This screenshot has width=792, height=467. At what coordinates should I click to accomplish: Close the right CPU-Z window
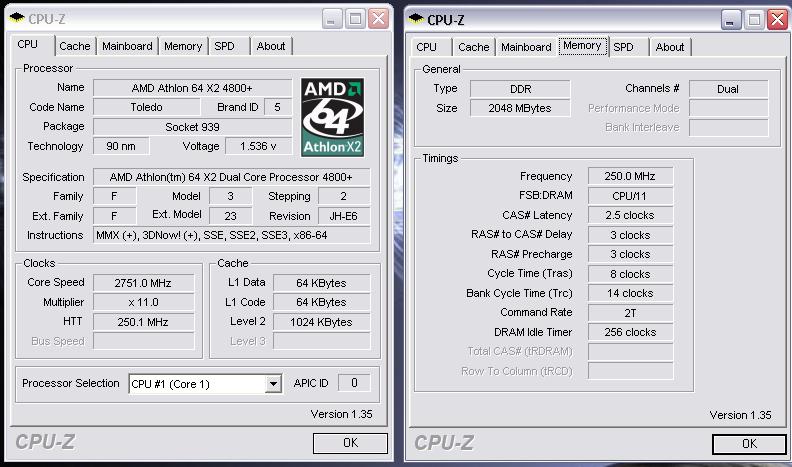pyautogui.click(x=777, y=20)
